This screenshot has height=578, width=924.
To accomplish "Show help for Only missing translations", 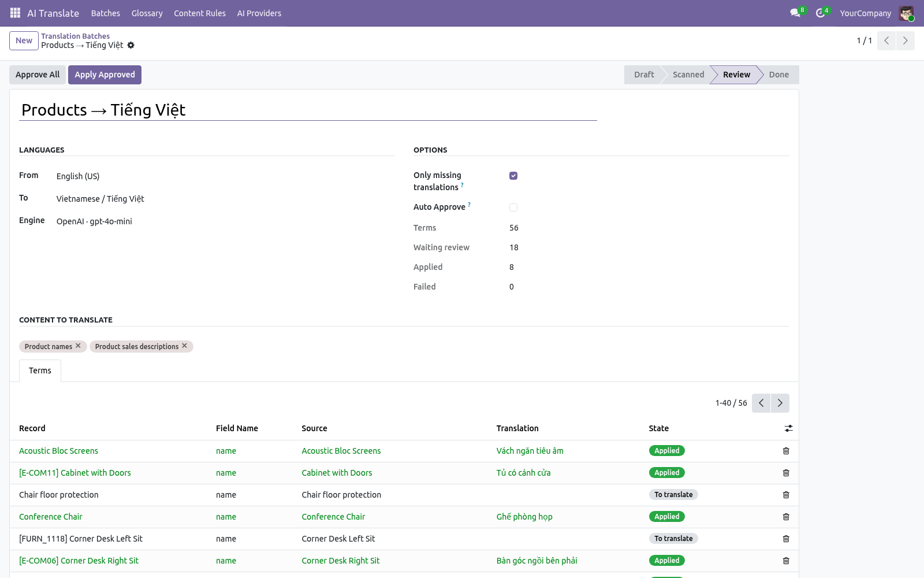I will click(x=462, y=185).
